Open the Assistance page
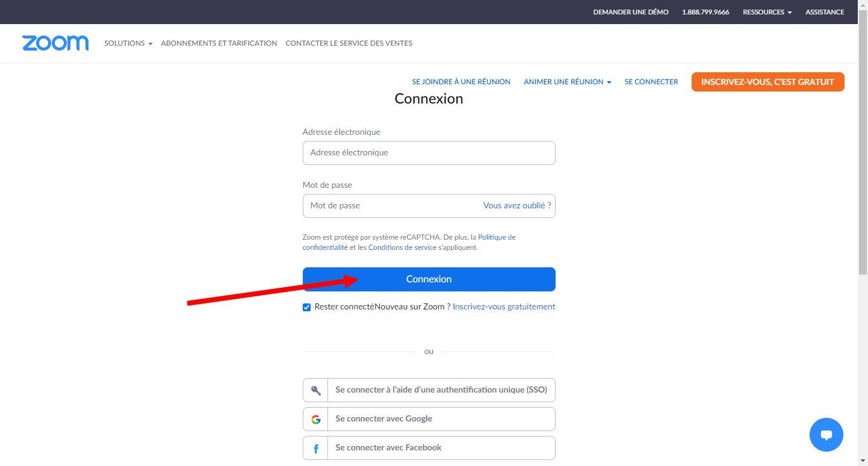This screenshot has height=466, width=868. [x=825, y=12]
